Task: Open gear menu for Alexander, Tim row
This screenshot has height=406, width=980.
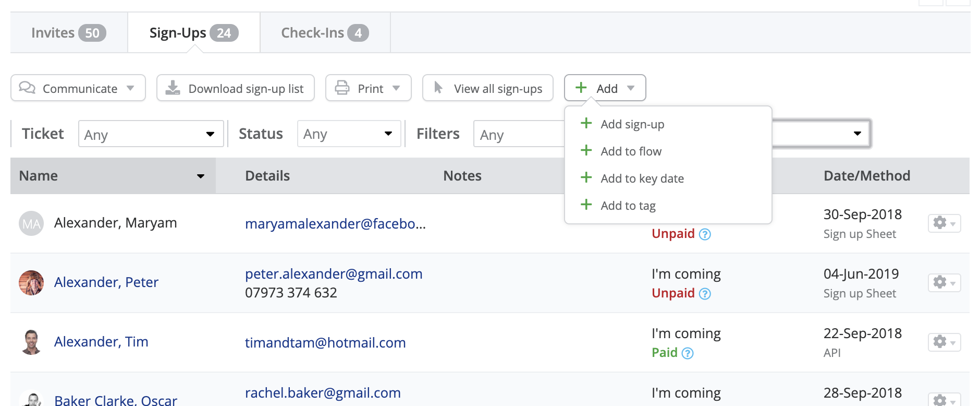Action: point(944,342)
